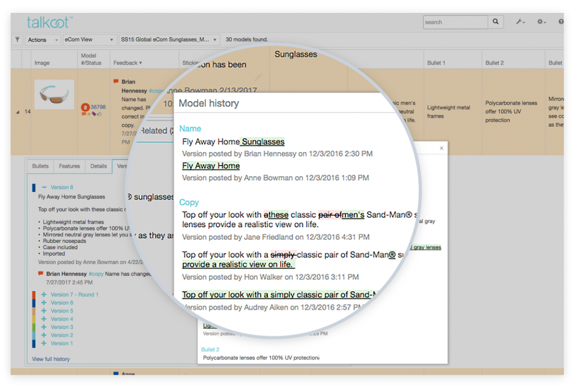Image resolution: width=574 pixels, height=392 pixels.
Task: Collapse Version 8 with the minus icon
Action: (x=44, y=187)
